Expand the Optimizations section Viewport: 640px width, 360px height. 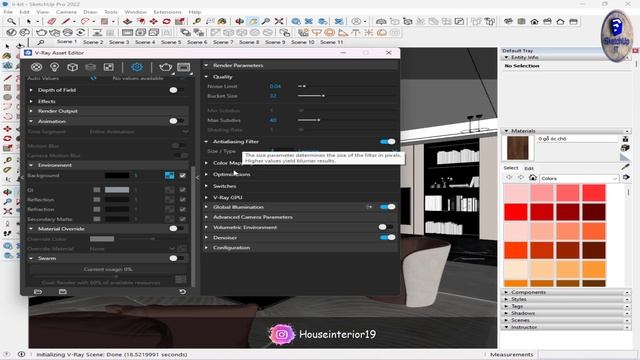click(x=206, y=174)
